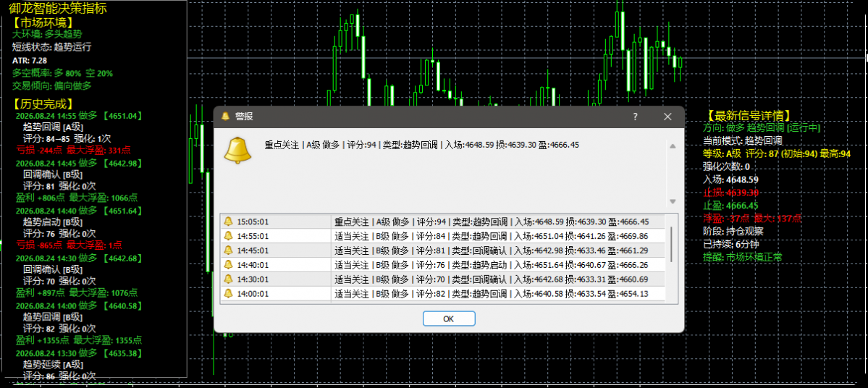Click the 等级: A级 评分: 87 line
This screenshot has height=388, width=868.
pos(777,153)
